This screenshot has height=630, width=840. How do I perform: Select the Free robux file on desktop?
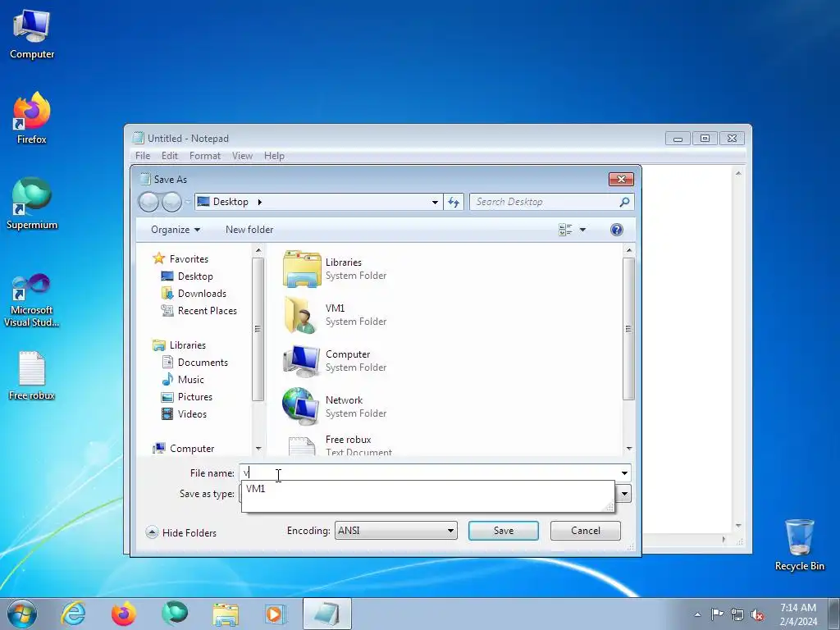[x=32, y=376]
